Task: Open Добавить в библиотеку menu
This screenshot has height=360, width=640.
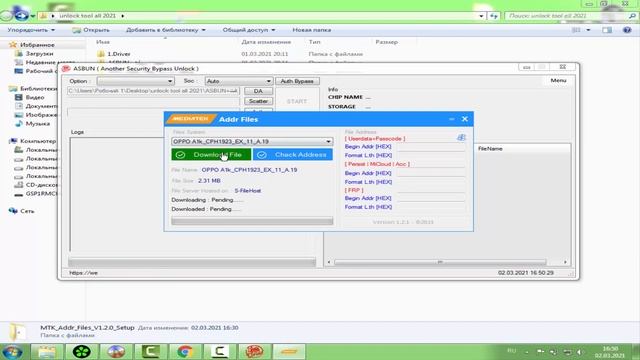Action: click(165, 30)
